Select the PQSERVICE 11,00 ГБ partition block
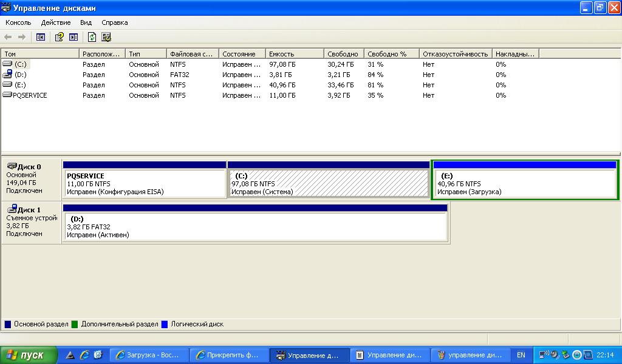Viewport: 622px width, 364px height. click(145, 180)
